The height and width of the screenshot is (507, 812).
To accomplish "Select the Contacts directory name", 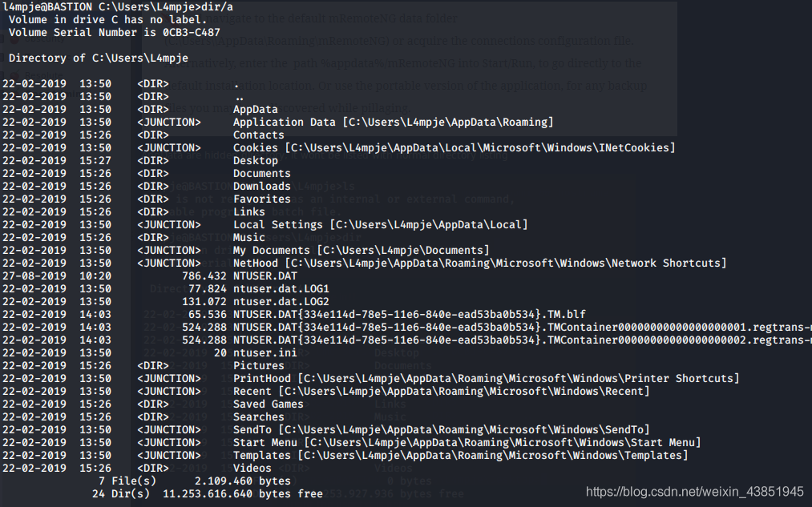I will (x=258, y=135).
